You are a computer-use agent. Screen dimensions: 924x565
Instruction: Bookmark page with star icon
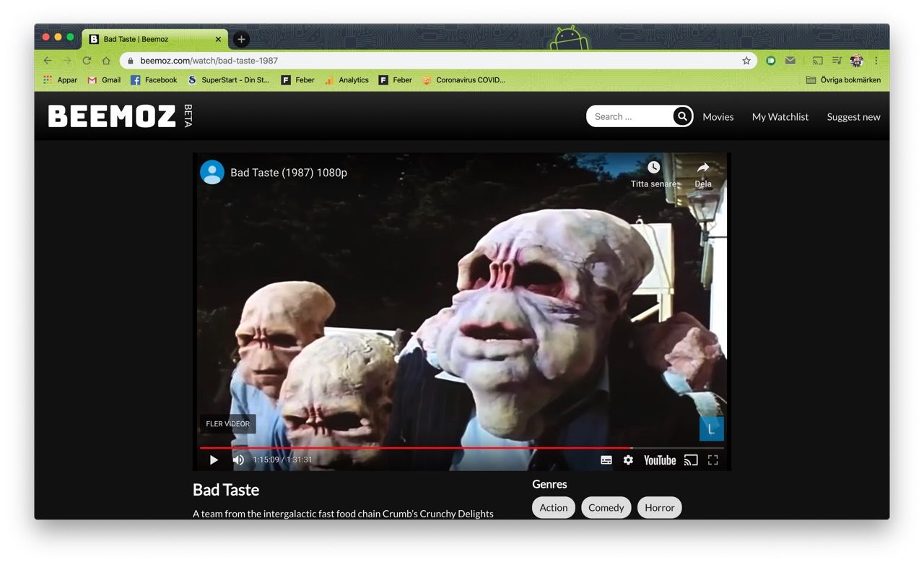pyautogui.click(x=746, y=61)
